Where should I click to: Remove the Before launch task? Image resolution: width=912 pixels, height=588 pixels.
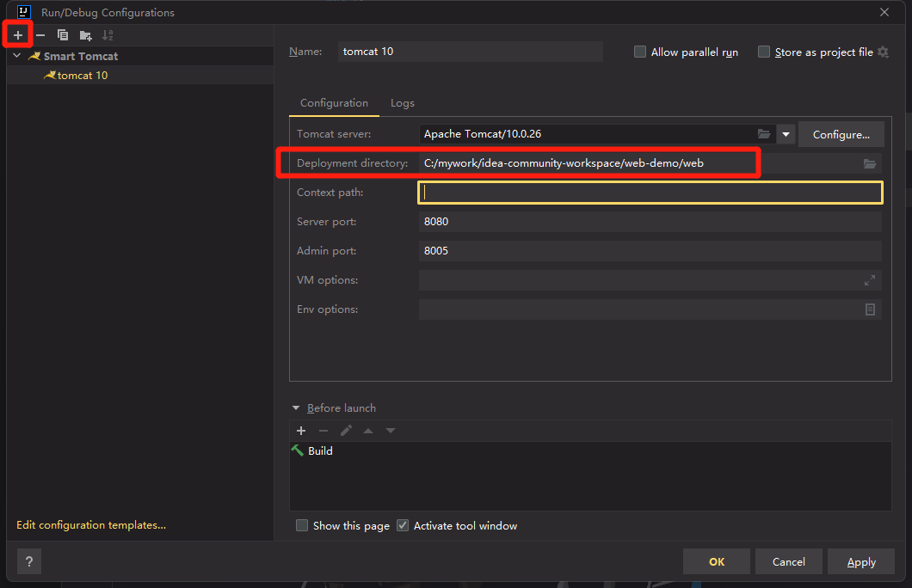324,431
